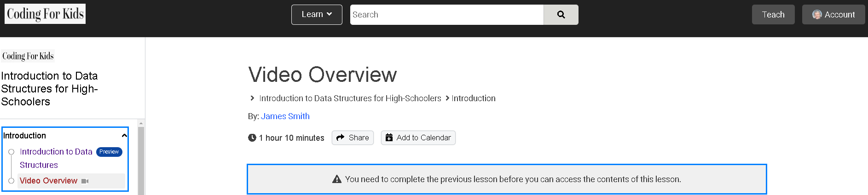Click the calendar icon in Add to Calendar
The height and width of the screenshot is (195, 868).
pyautogui.click(x=389, y=138)
